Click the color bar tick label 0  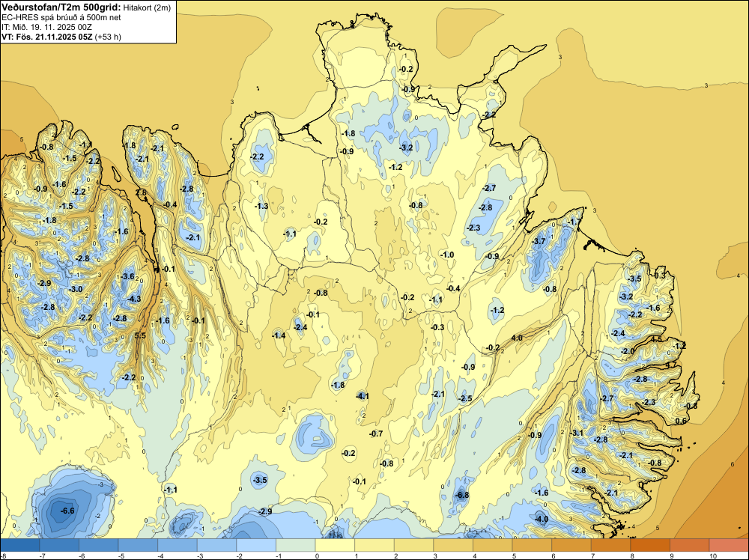click(x=316, y=556)
